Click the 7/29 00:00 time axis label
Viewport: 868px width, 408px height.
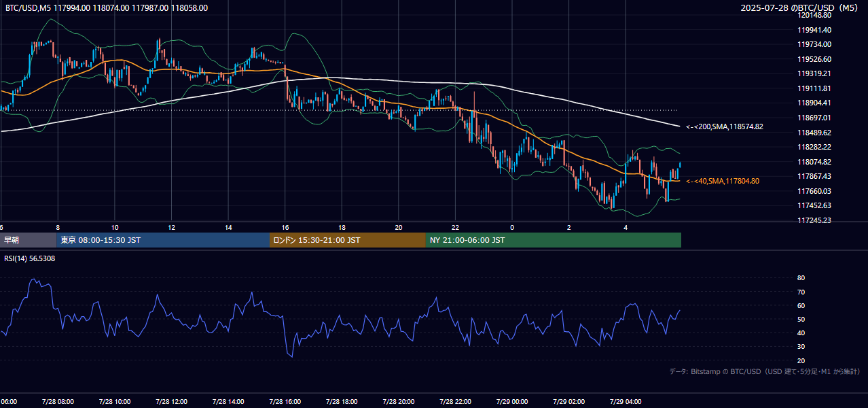(x=512, y=402)
